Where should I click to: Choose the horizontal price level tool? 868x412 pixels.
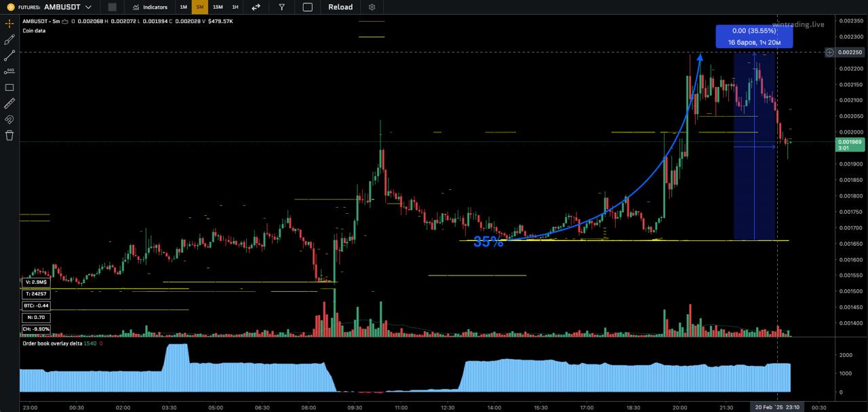pyautogui.click(x=9, y=71)
